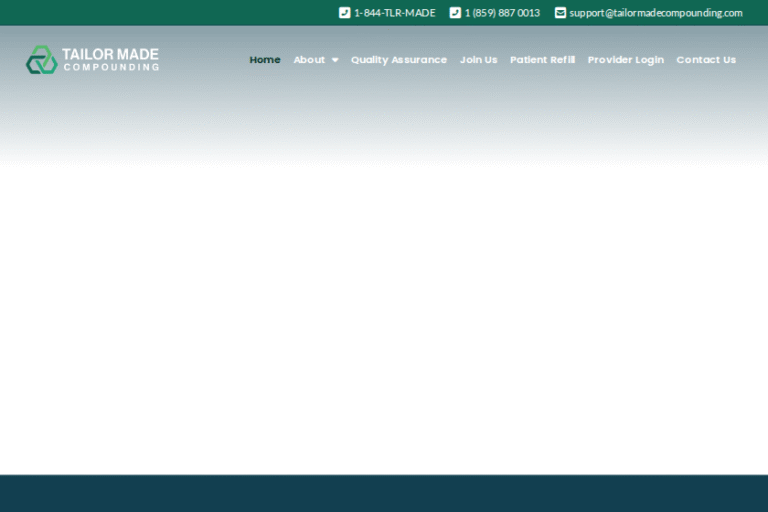Navigate to Join Us
Viewport: 768px width, 512px height.
(x=478, y=60)
